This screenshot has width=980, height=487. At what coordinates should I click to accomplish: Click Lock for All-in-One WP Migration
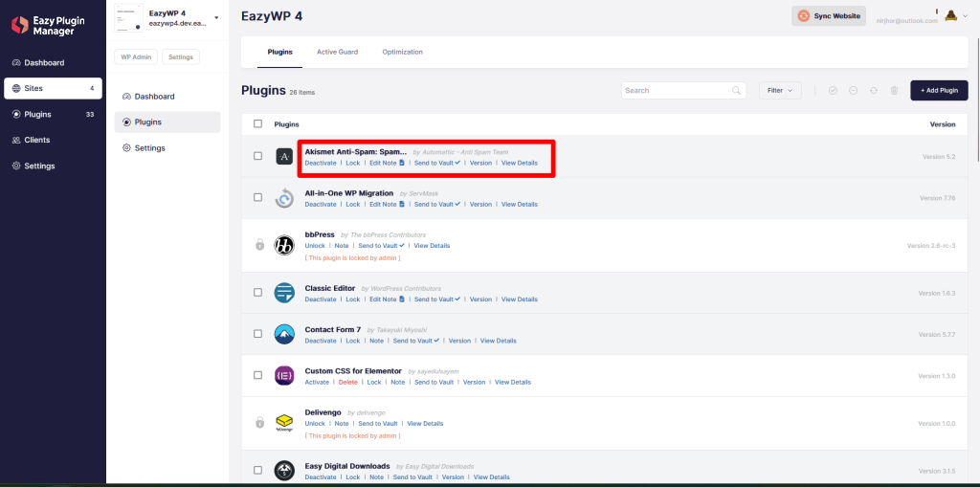point(353,205)
